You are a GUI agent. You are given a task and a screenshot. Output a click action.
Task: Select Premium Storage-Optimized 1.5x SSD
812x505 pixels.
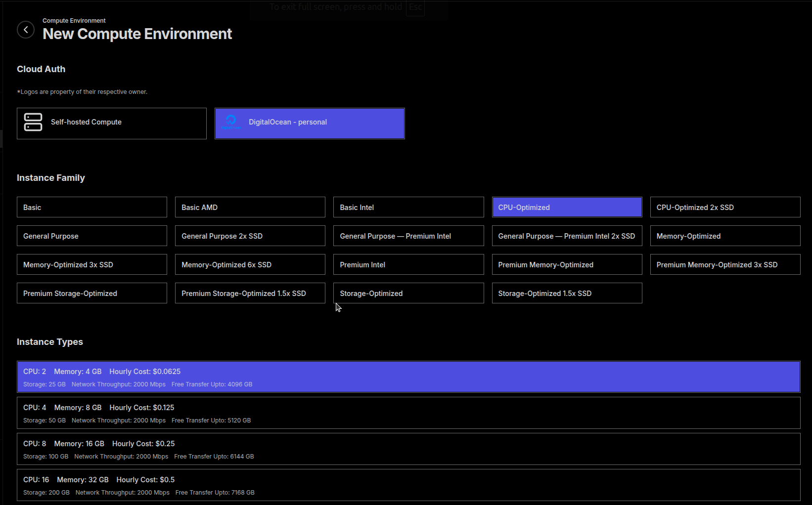pyautogui.click(x=250, y=293)
